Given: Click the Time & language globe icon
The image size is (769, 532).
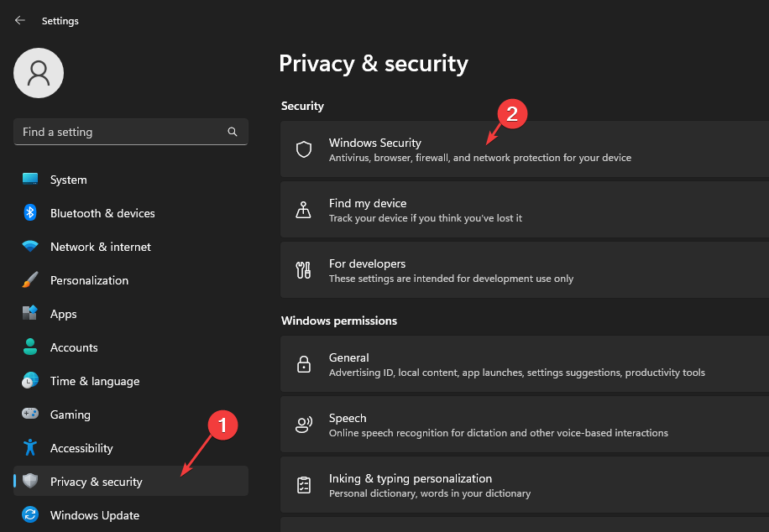Looking at the screenshot, I should [x=30, y=380].
